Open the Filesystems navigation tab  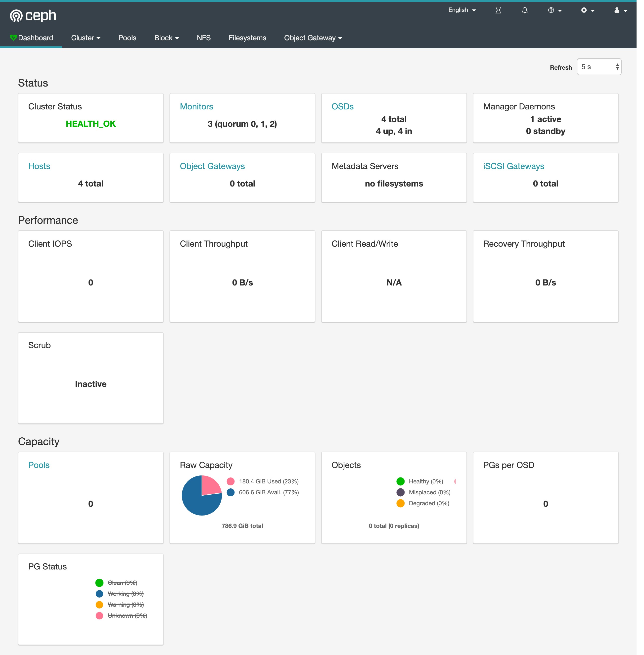(247, 38)
